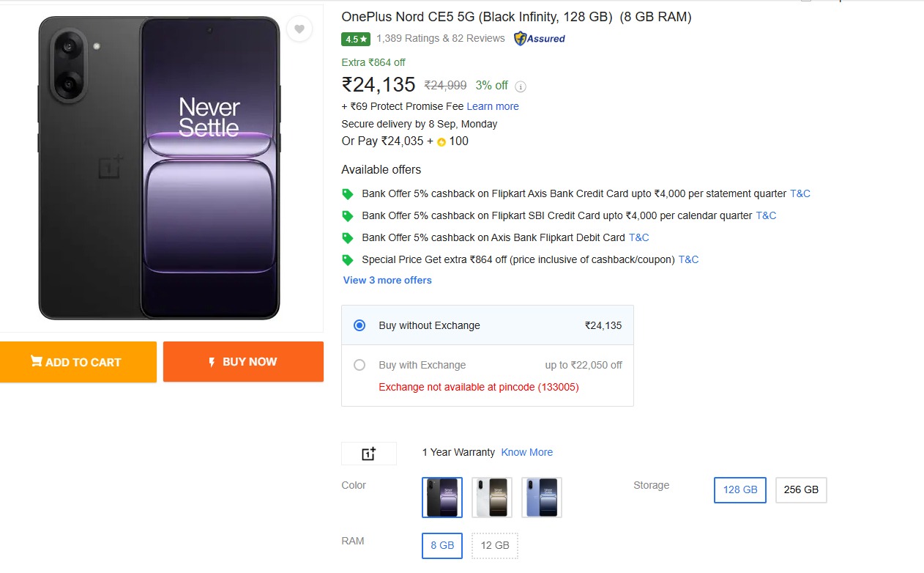The height and width of the screenshot is (573, 924).
Task: Open Learn more about Protect Promise Fee
Action: [493, 106]
